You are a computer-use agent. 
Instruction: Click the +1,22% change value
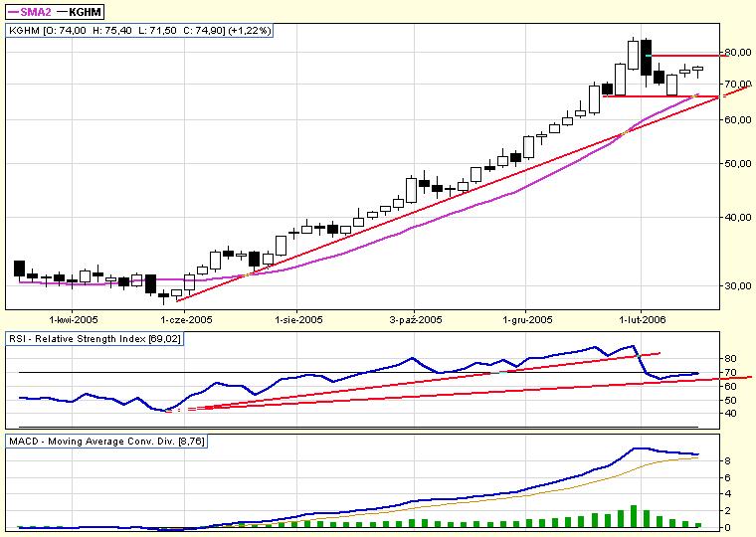tap(250, 31)
